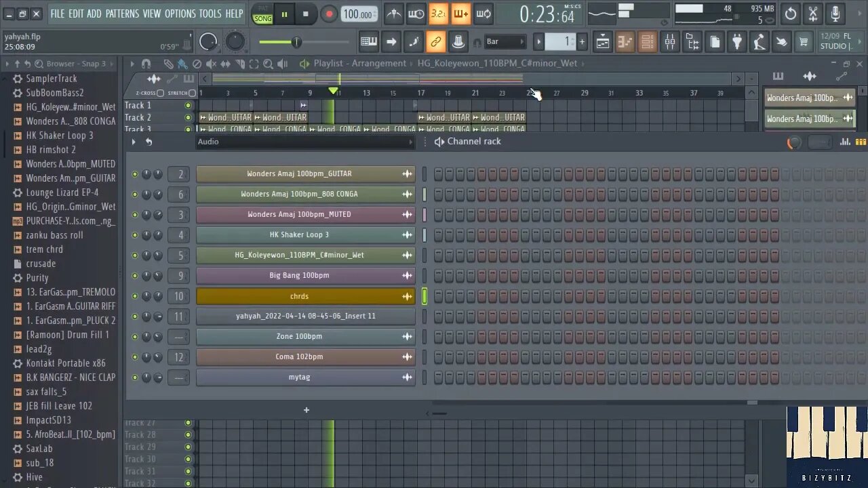Click the tempo field showing 100.000
The width and height of the screenshot is (868, 488).
pos(359,14)
